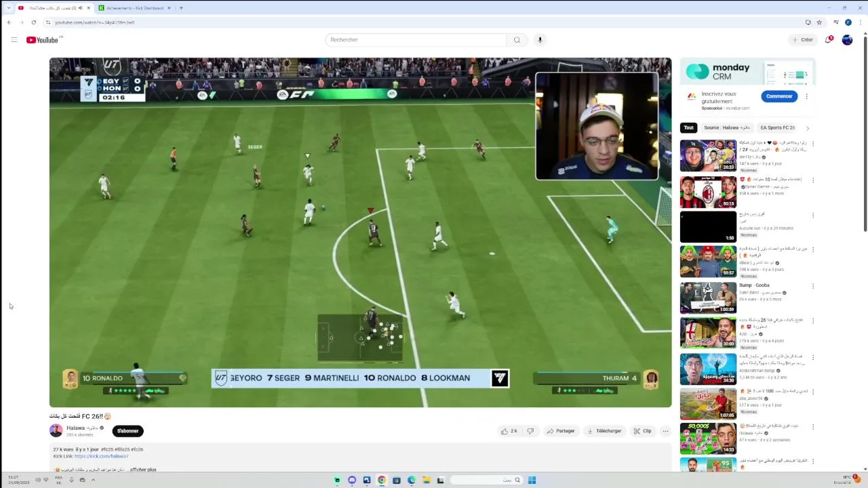Click the Halawa channel avatar

[56, 430]
